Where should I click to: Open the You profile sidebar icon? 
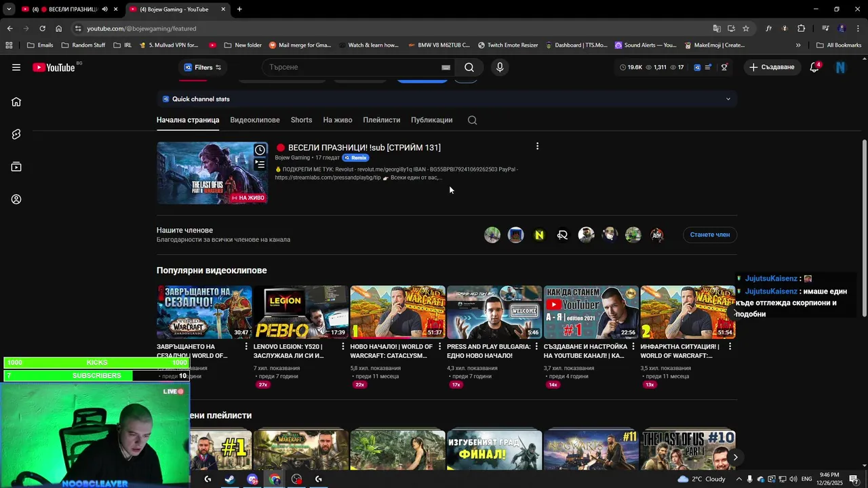16,199
